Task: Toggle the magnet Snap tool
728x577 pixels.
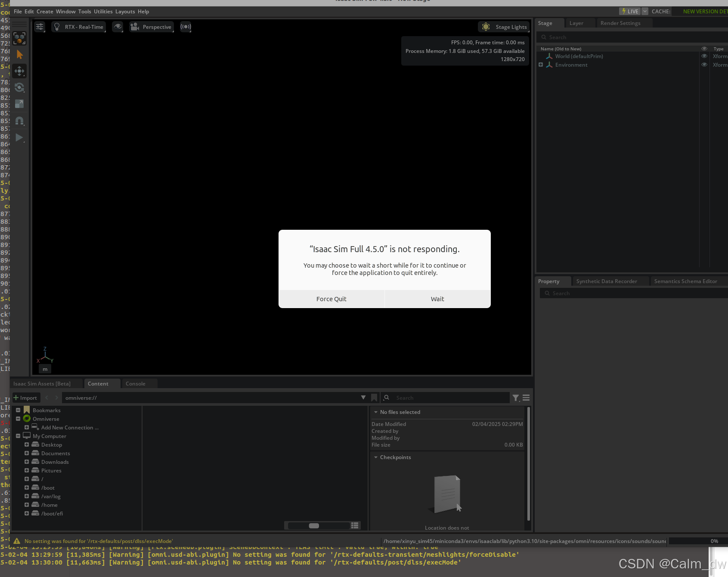Action: click(19, 121)
